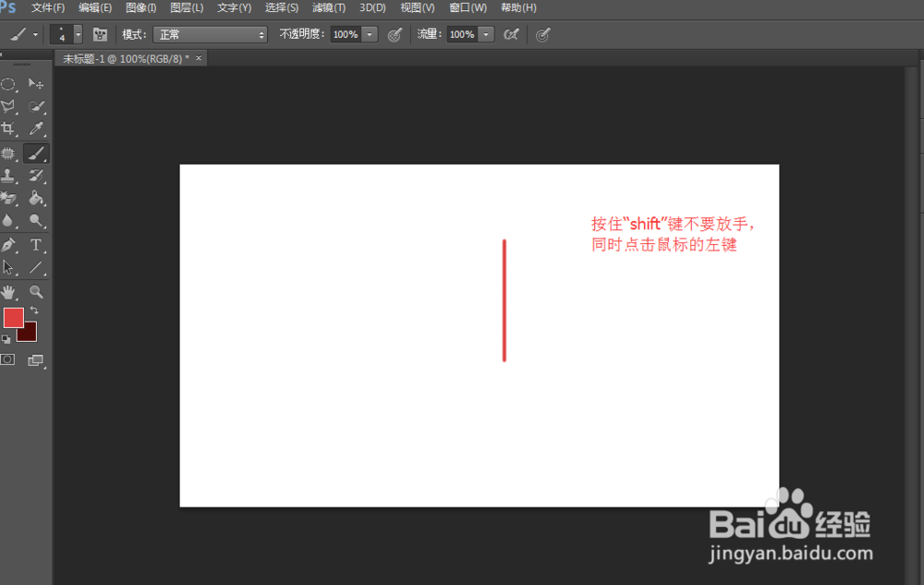Click the opacity 100% value field
Screen dimensions: 924x585
pyautogui.click(x=346, y=35)
